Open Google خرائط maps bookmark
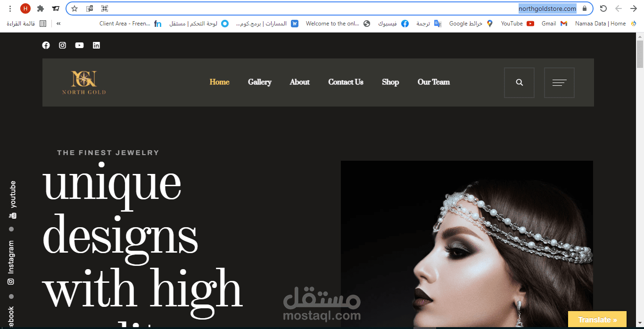This screenshot has width=644, height=329. coord(471,24)
